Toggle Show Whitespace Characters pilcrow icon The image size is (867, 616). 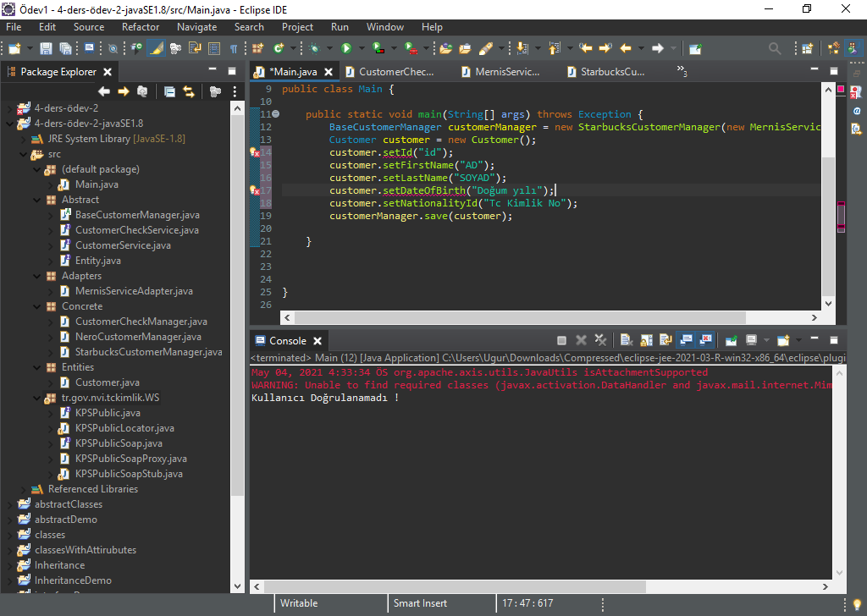(x=234, y=49)
